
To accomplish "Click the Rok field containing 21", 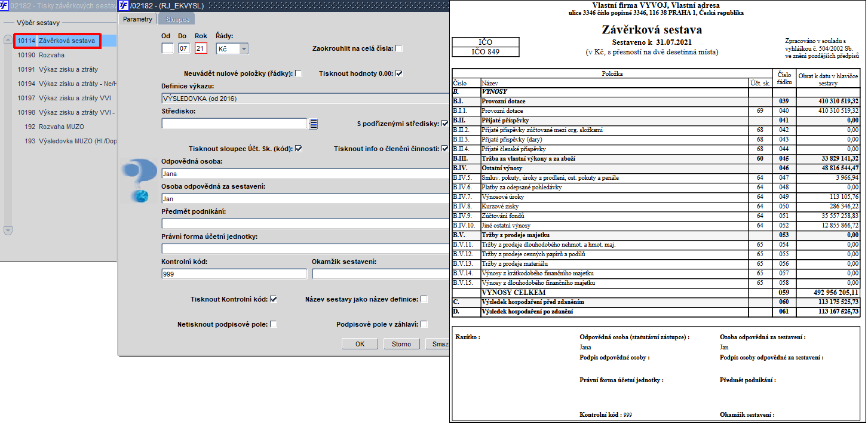I will (x=201, y=49).
